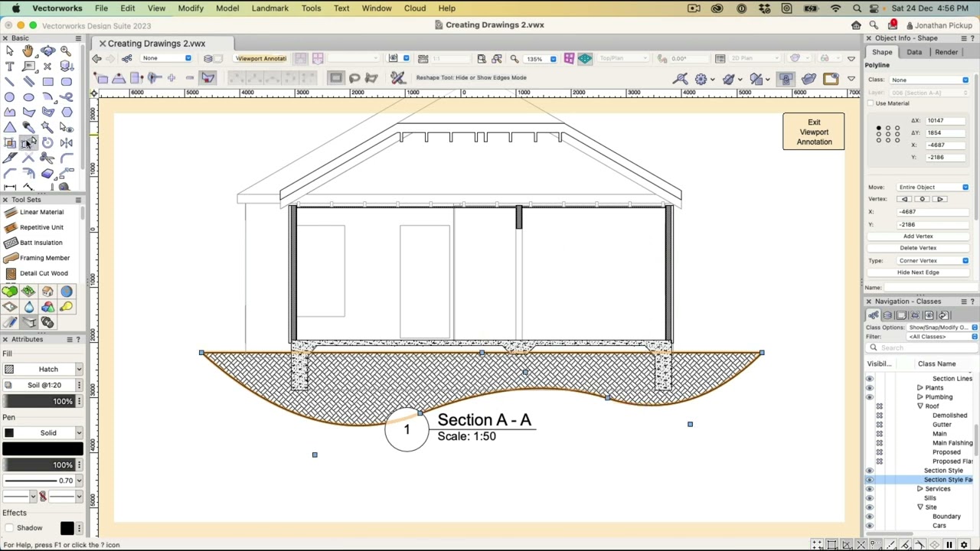Open the Modify menu
This screenshot has height=551, width=980.
[191, 8]
